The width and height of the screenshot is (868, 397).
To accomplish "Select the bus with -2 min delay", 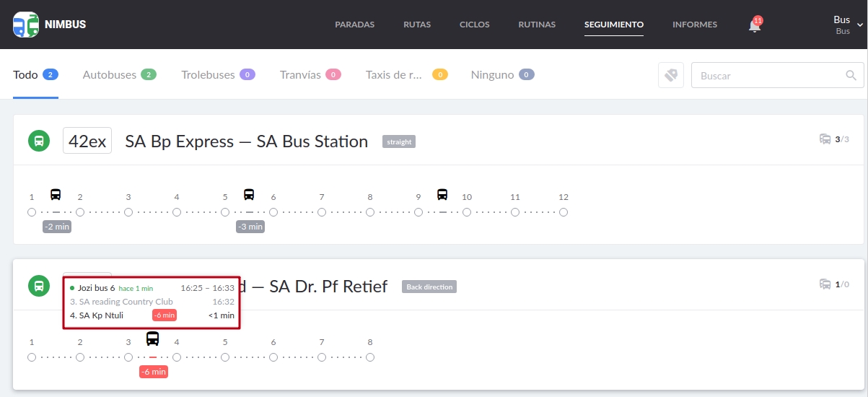I will (56, 194).
